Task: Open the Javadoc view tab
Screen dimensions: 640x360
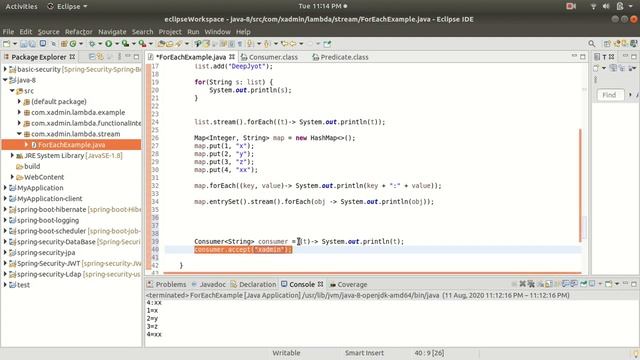Action: pos(209,284)
